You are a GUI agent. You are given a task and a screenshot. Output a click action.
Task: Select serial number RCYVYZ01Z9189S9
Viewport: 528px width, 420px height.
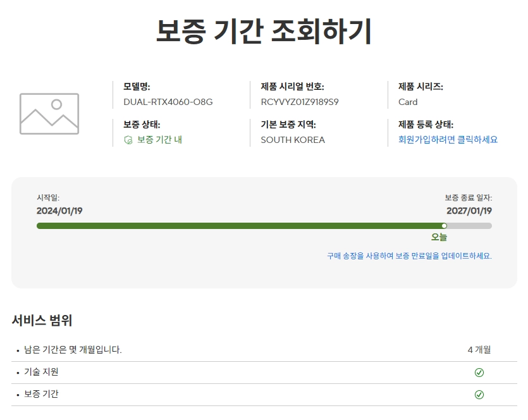pyautogui.click(x=300, y=102)
